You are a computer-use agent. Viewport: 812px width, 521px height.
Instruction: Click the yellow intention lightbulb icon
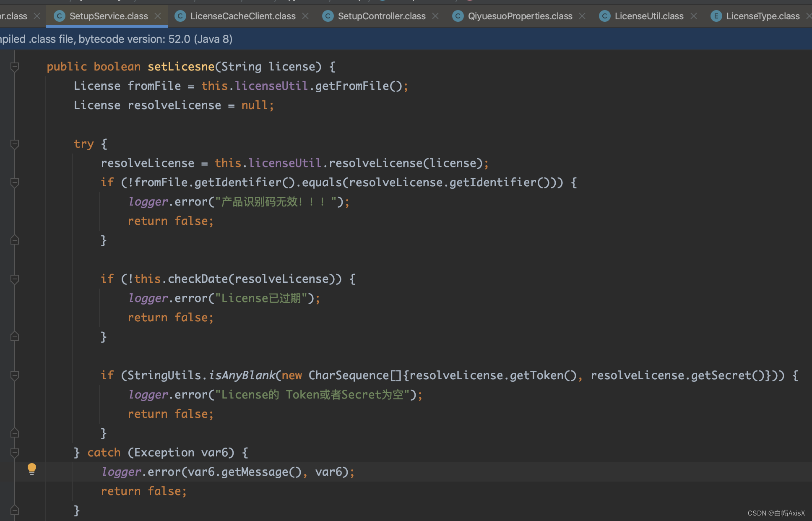click(32, 469)
